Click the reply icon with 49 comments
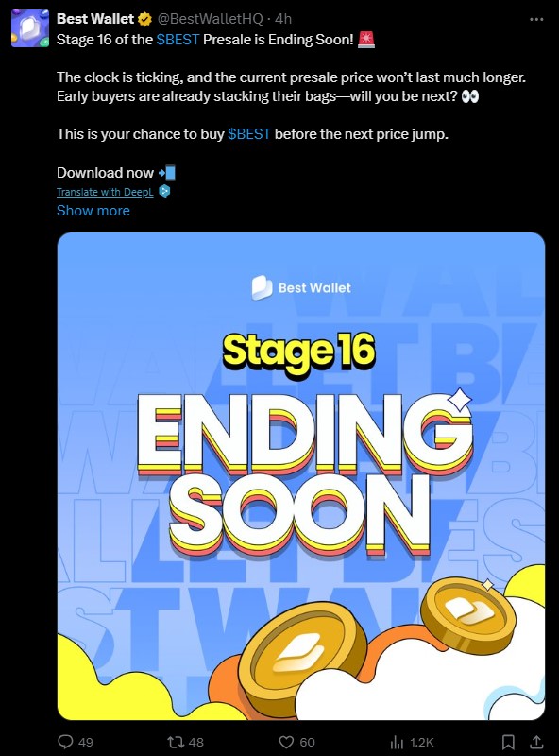Image resolution: width=559 pixels, height=756 pixels. pos(65,742)
